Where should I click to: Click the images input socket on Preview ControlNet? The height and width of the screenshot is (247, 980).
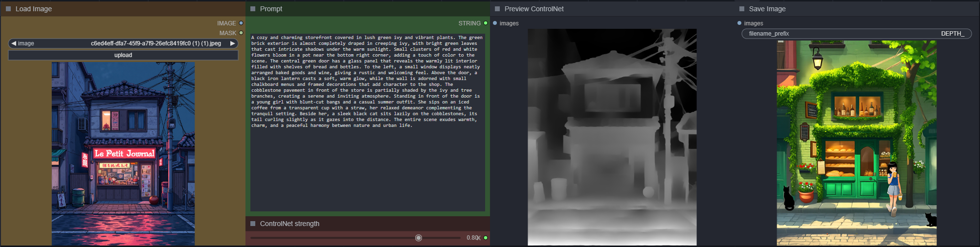tap(495, 23)
